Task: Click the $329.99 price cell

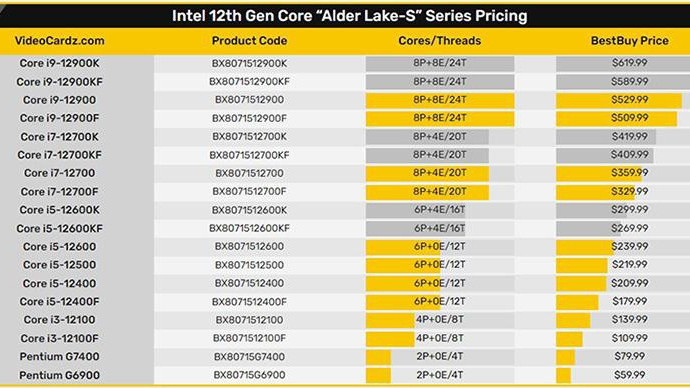Action: pyautogui.click(x=629, y=192)
